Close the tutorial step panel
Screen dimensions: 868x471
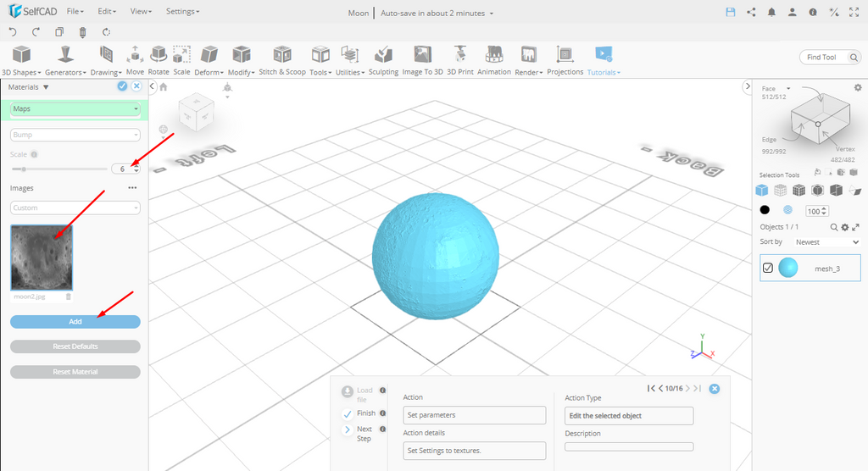715,389
